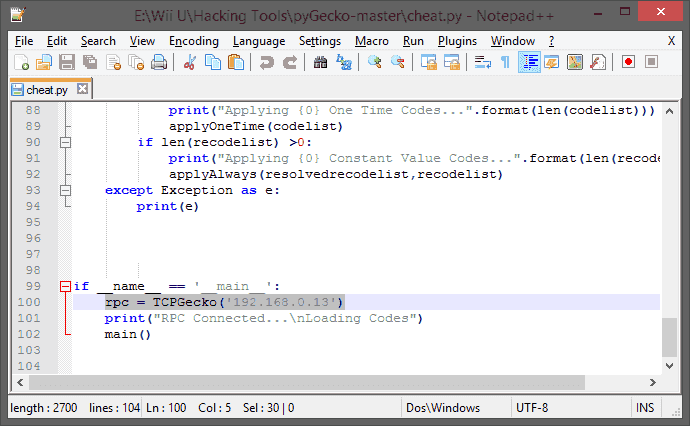Click the vertical scrollbar up arrow
The width and height of the screenshot is (690, 426).
[669, 111]
